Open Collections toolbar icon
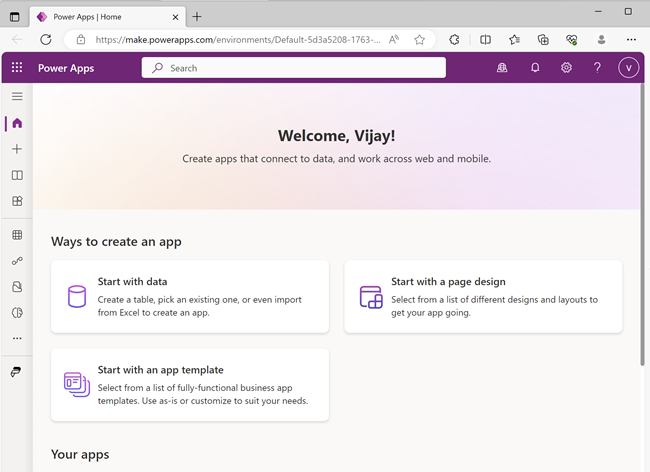The width and height of the screenshot is (650, 472). (543, 40)
